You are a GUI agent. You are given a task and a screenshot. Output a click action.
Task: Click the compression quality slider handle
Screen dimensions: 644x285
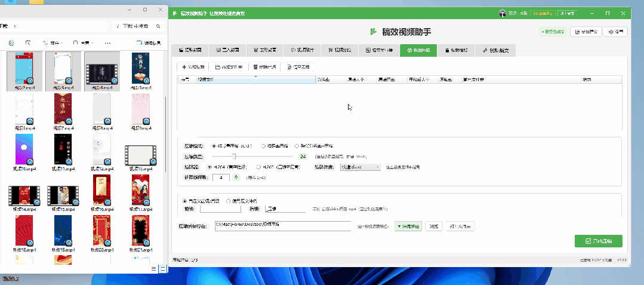pyautogui.click(x=235, y=157)
